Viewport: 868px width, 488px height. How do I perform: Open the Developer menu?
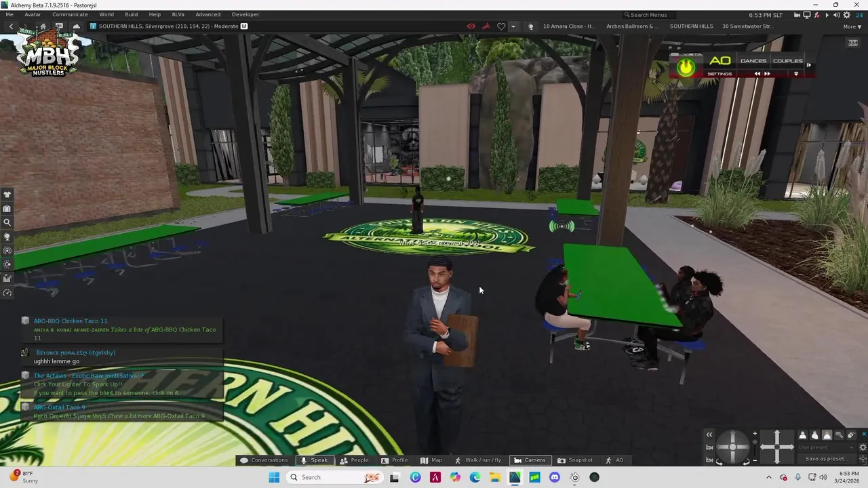245,14
